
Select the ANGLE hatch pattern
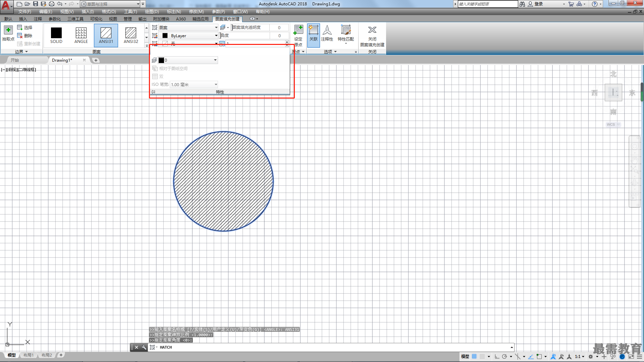[x=81, y=35]
